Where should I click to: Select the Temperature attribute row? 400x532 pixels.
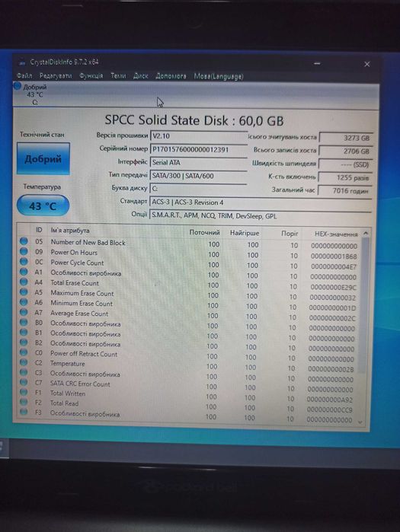[187, 365]
